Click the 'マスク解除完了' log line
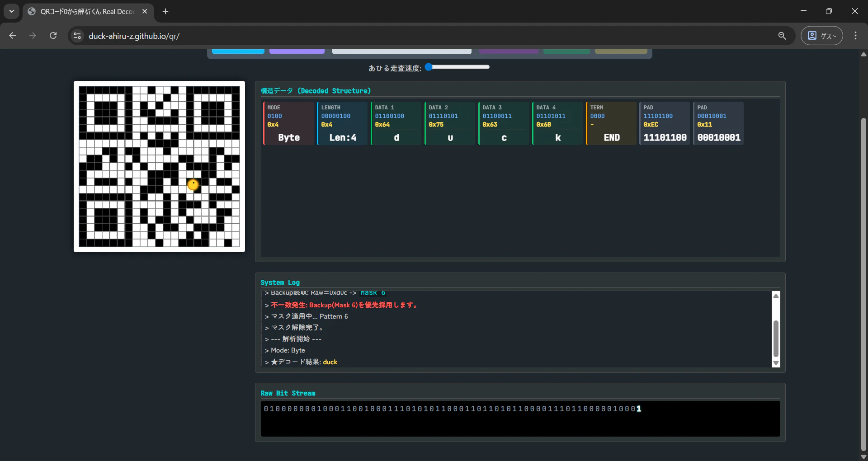This screenshot has width=868, height=461. (x=294, y=328)
